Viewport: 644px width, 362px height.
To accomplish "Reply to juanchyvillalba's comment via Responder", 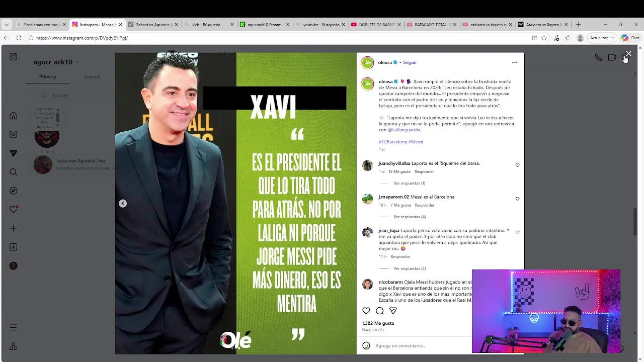I will click(x=424, y=171).
